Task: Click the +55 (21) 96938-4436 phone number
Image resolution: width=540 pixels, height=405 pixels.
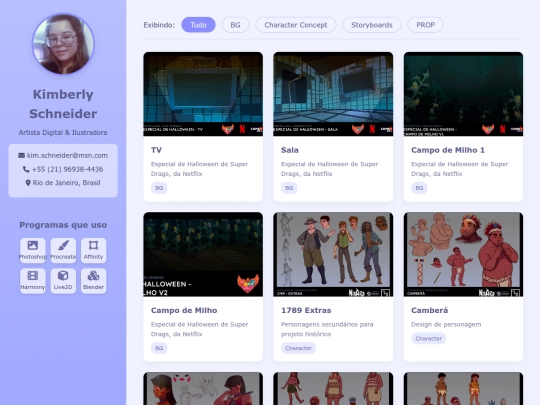Action: point(67,169)
